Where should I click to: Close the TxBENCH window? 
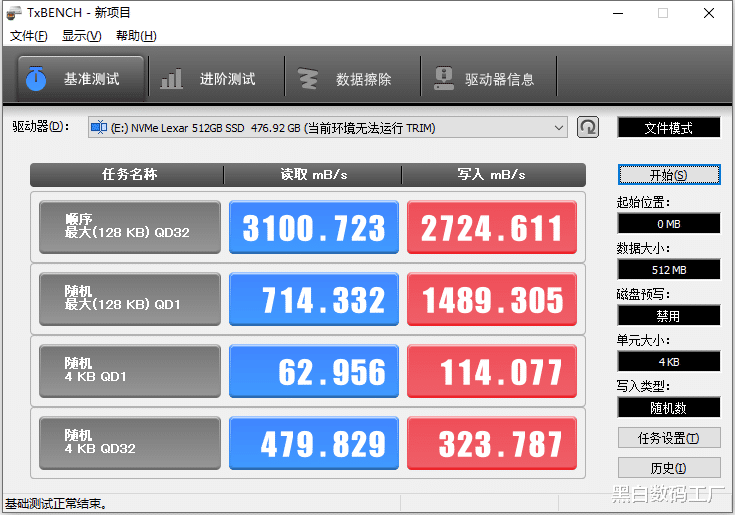coord(709,13)
